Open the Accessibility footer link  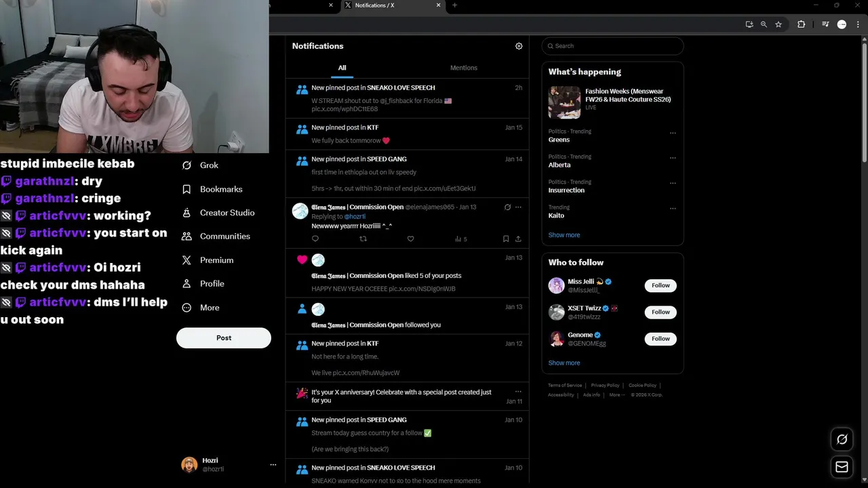click(561, 394)
